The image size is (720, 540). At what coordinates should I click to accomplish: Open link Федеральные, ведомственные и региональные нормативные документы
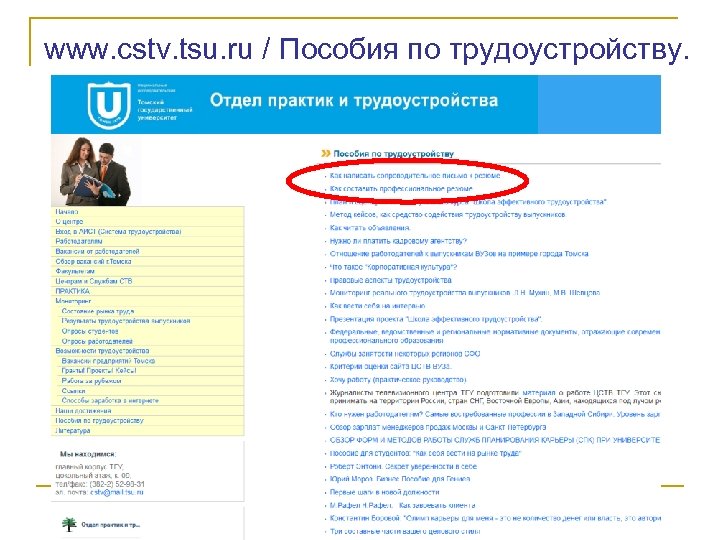click(x=495, y=336)
